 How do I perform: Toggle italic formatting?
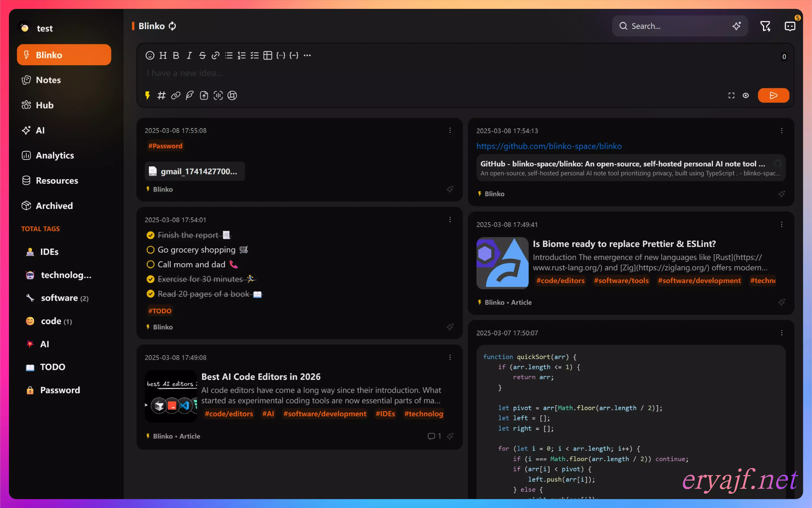point(189,55)
